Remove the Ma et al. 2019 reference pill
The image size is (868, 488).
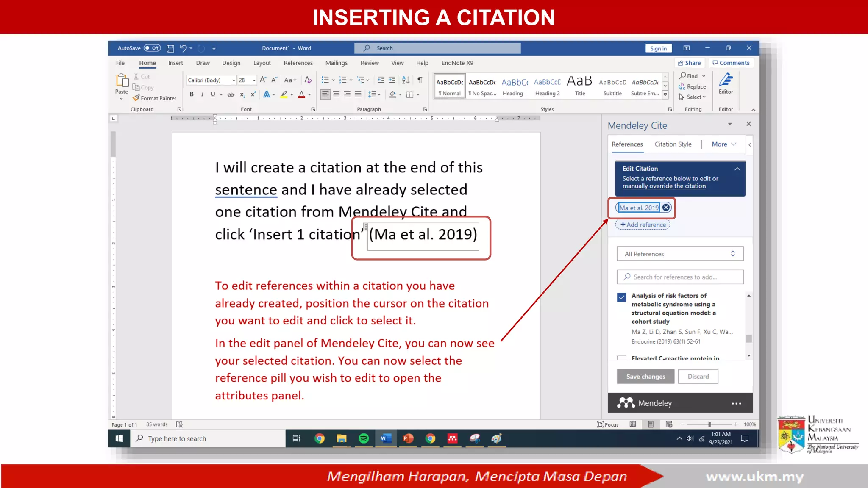coord(666,208)
